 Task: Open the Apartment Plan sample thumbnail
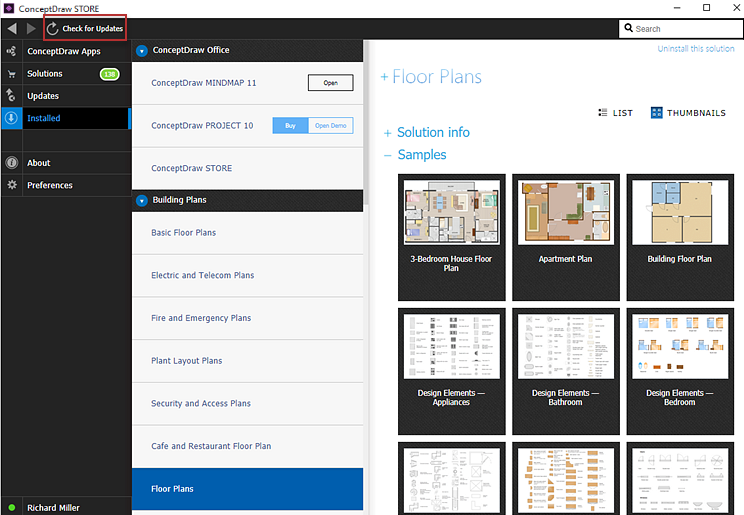point(566,237)
